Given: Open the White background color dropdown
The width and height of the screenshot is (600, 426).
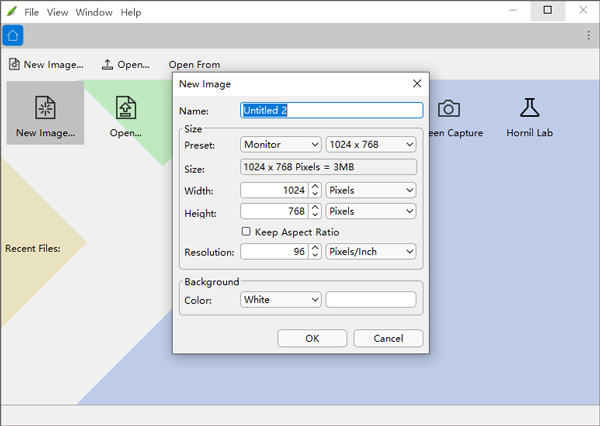Looking at the screenshot, I should coord(281,299).
